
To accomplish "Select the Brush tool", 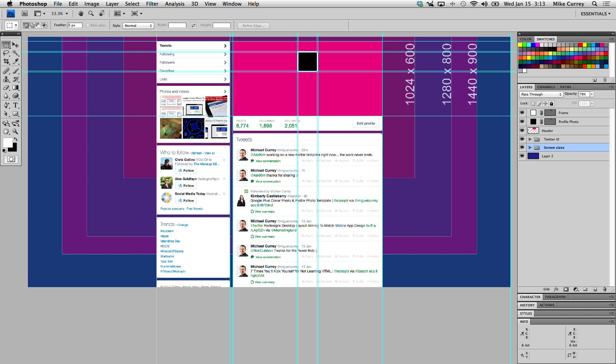I will (x=15, y=71).
